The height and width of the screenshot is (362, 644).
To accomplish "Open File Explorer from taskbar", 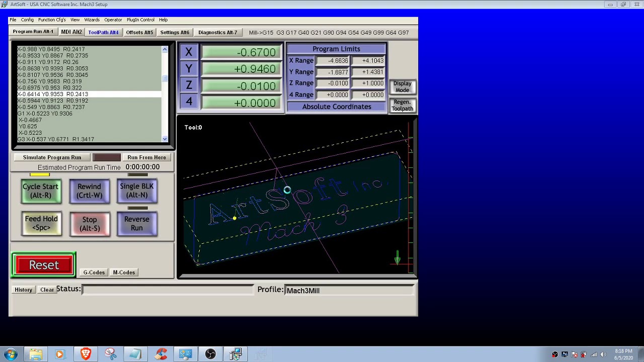I will pos(36,354).
